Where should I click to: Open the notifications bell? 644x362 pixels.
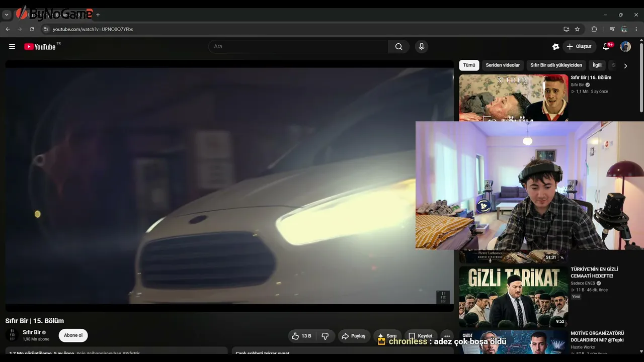pos(606,47)
